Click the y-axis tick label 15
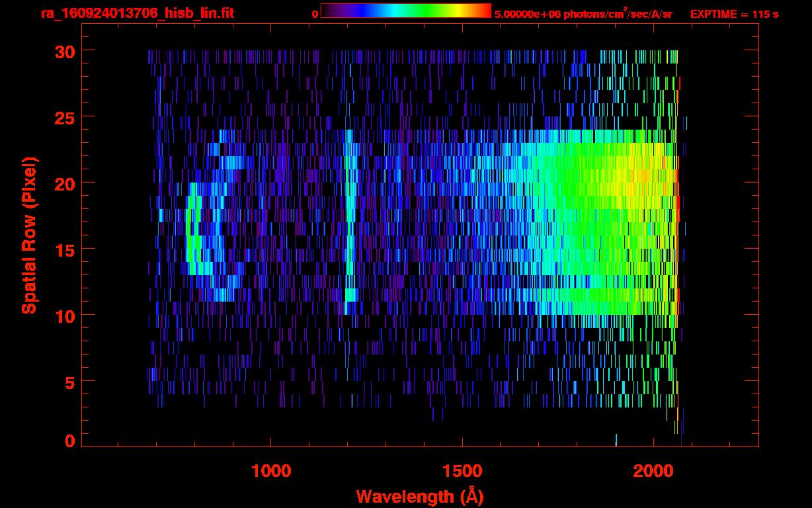Screen dimensions: 812x508 pos(65,249)
